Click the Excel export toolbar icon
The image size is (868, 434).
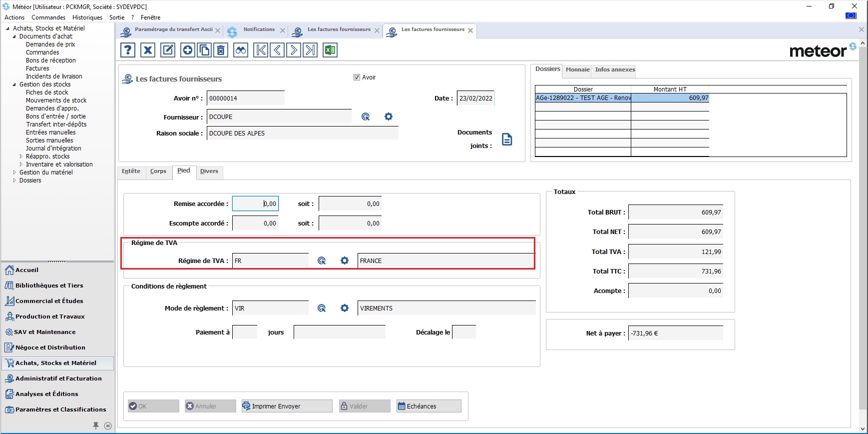pyautogui.click(x=330, y=50)
